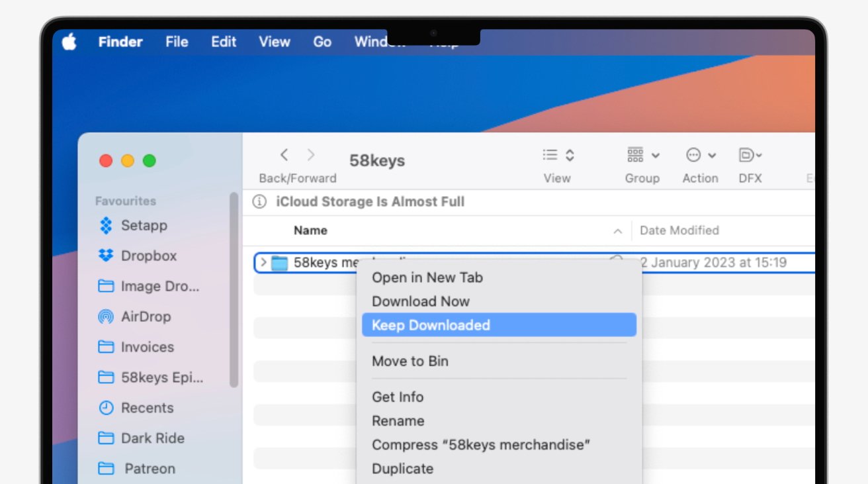
Task: Toggle the sort direction chevron
Action: (618, 231)
